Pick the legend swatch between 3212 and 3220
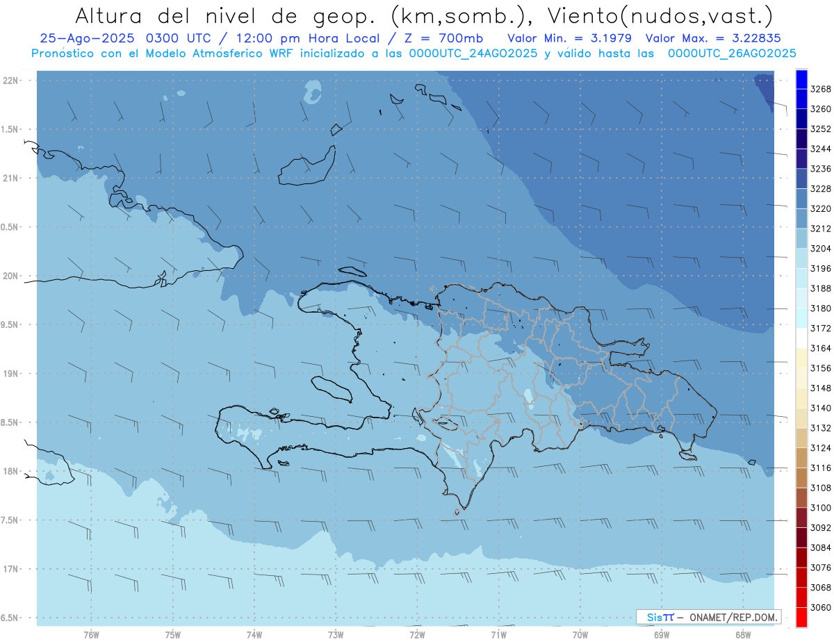The image size is (834, 644). [801, 219]
